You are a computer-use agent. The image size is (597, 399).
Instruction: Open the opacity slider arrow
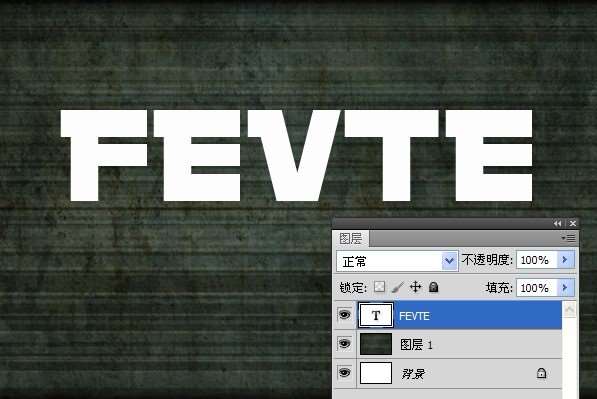(x=565, y=260)
